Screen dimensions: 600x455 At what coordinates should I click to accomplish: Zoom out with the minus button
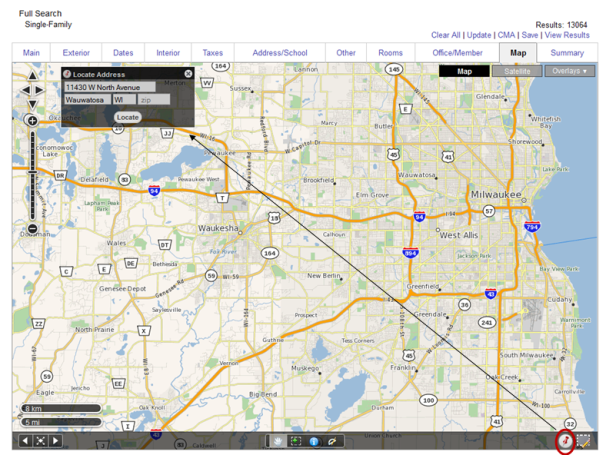click(x=33, y=229)
